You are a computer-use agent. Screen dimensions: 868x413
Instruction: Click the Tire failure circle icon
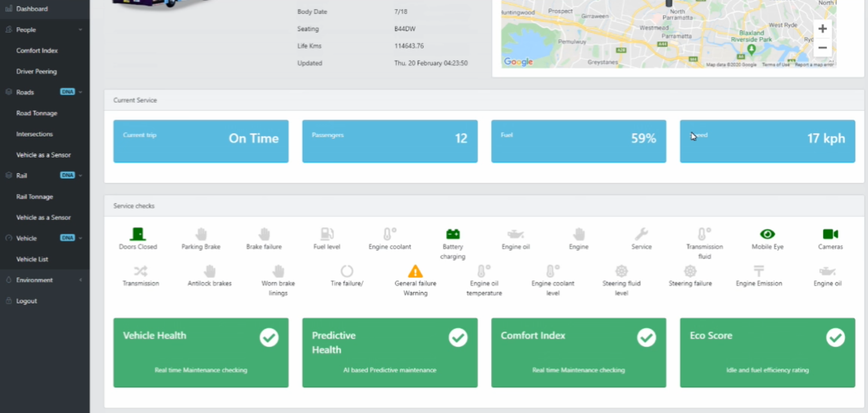[347, 271]
